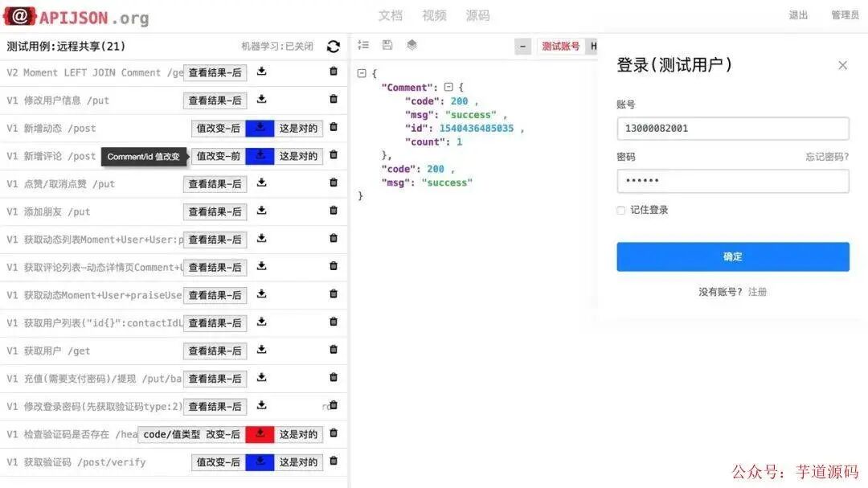
Task: Download result for 获取用户列表 row
Action: (x=262, y=322)
